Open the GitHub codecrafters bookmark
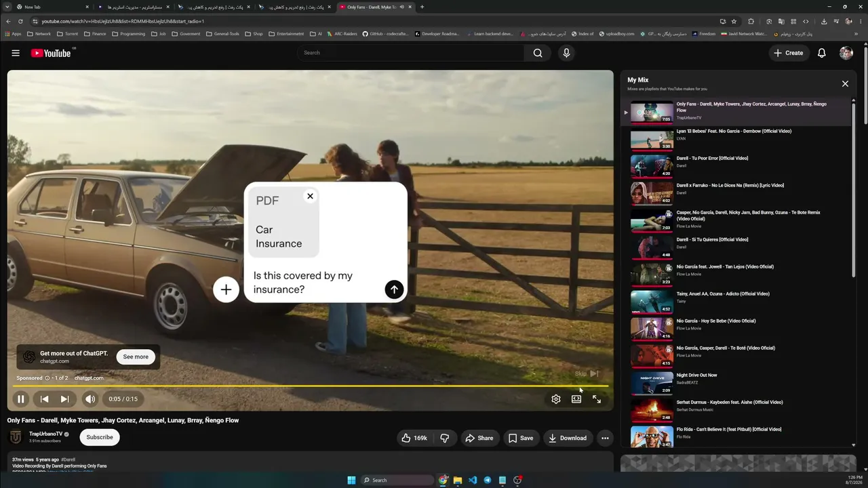This screenshot has height=488, width=868. pyautogui.click(x=386, y=34)
